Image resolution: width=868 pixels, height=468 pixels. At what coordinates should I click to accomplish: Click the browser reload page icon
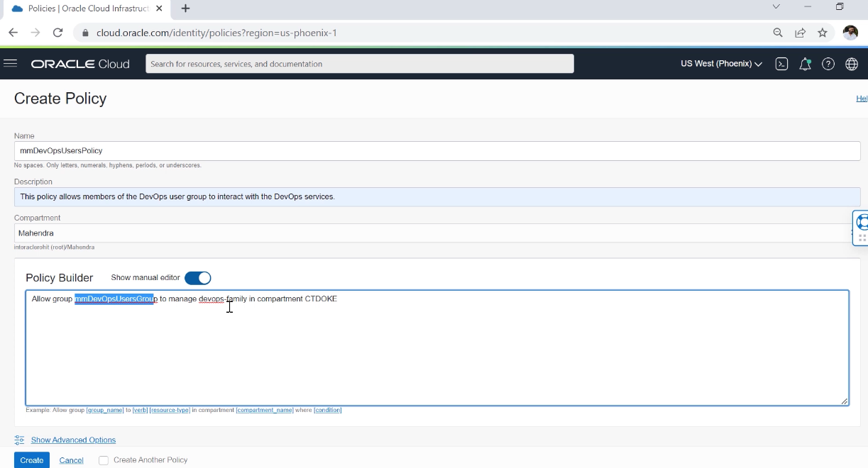(x=58, y=33)
